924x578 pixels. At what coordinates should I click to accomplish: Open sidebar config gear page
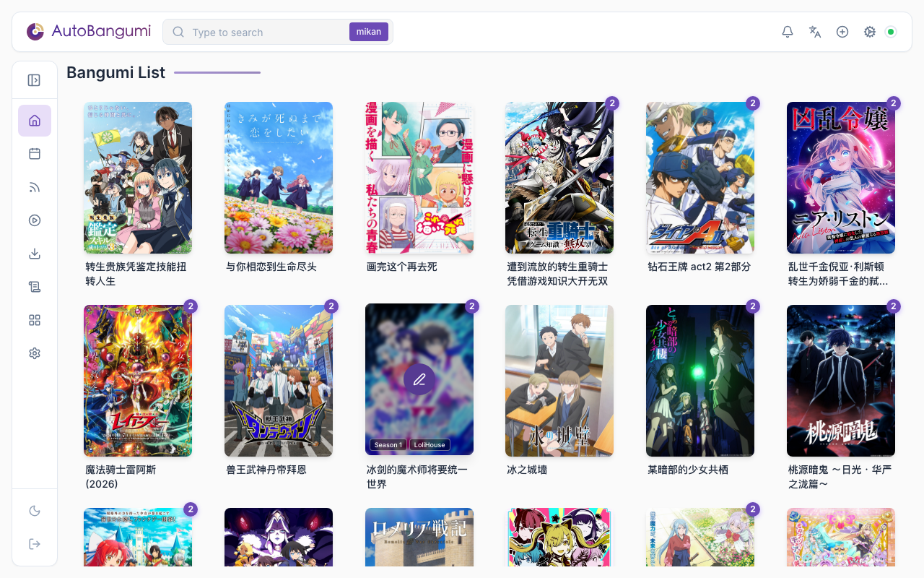click(35, 353)
